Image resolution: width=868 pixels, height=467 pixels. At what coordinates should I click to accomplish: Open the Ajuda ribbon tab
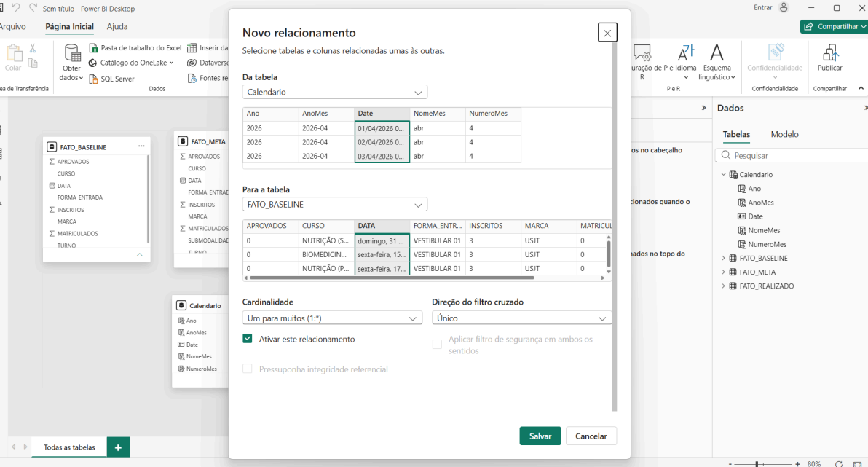117,26
